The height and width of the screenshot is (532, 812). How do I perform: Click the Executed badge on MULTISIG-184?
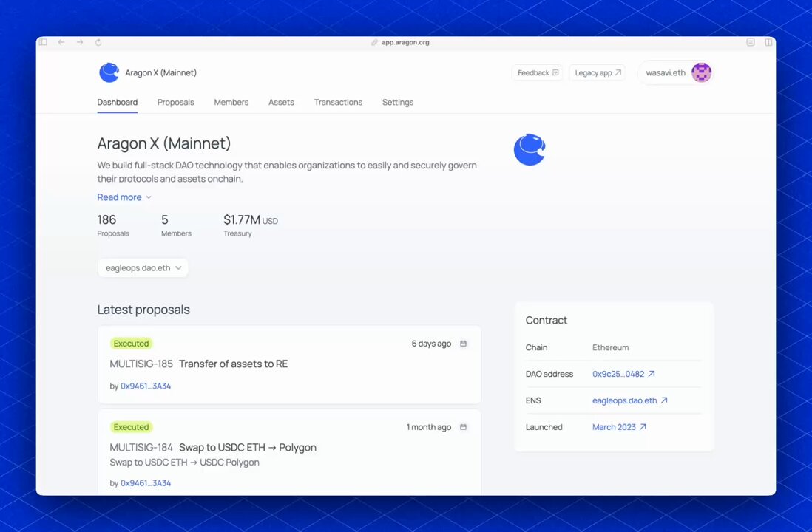coord(131,427)
